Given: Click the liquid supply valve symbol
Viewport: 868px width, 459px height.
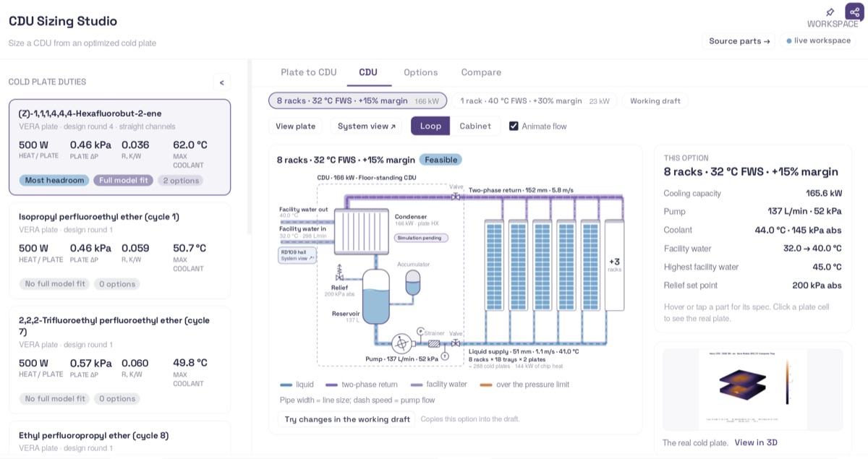Looking at the screenshot, I should pos(456,343).
